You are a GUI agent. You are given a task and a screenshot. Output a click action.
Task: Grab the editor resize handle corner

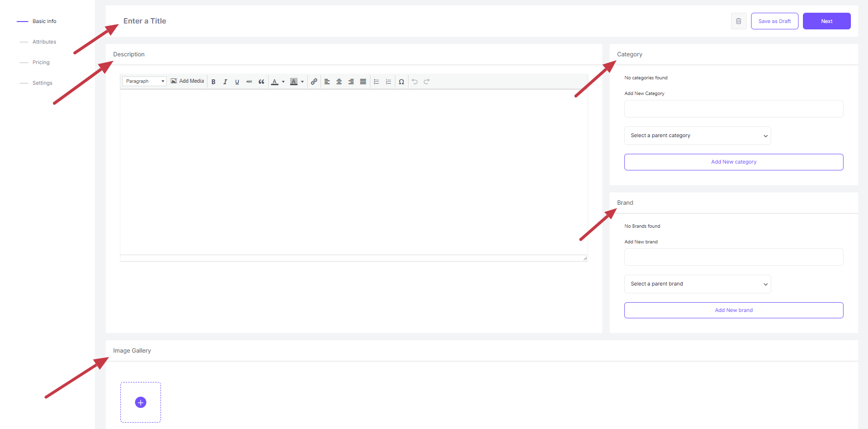pyautogui.click(x=585, y=258)
